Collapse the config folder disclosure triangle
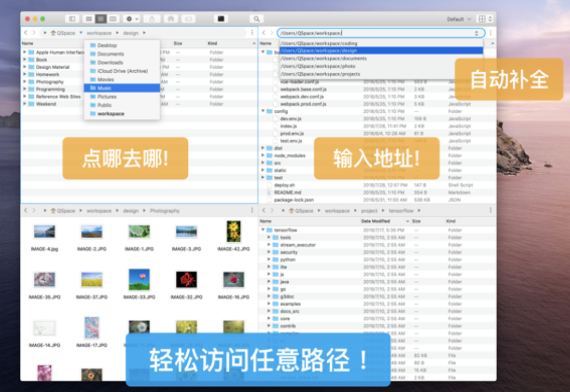The width and height of the screenshot is (570, 392). coord(263,111)
